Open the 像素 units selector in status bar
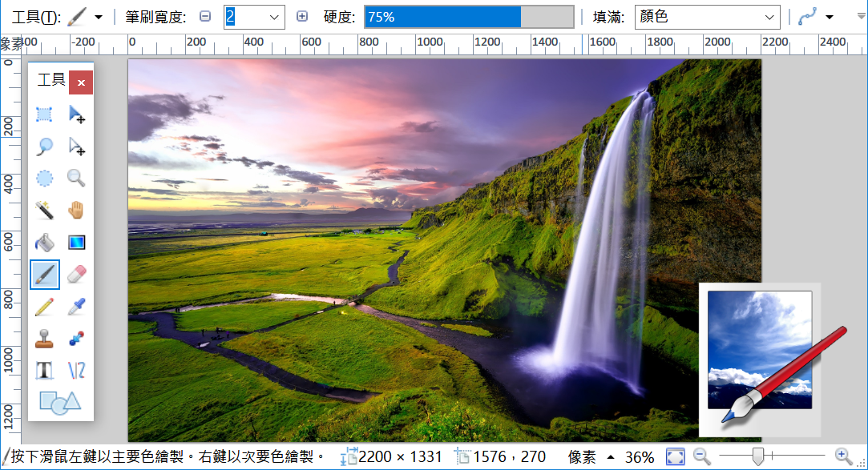Image resolution: width=868 pixels, height=470 pixels. click(x=591, y=457)
